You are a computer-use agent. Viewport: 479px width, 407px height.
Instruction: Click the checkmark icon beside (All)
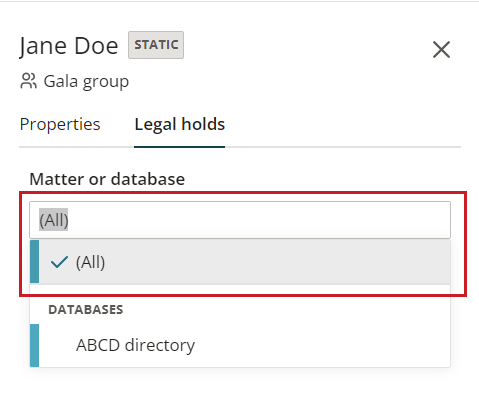[59, 262]
